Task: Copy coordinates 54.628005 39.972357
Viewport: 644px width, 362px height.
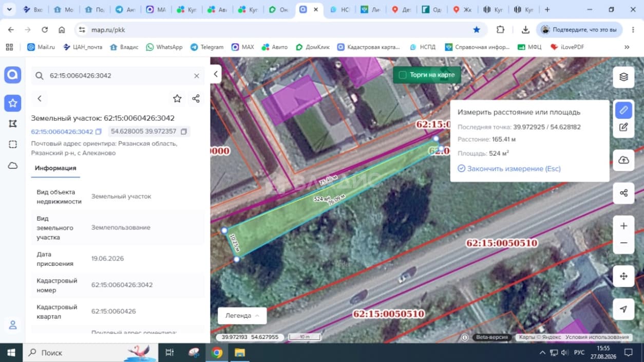Action: (183, 132)
